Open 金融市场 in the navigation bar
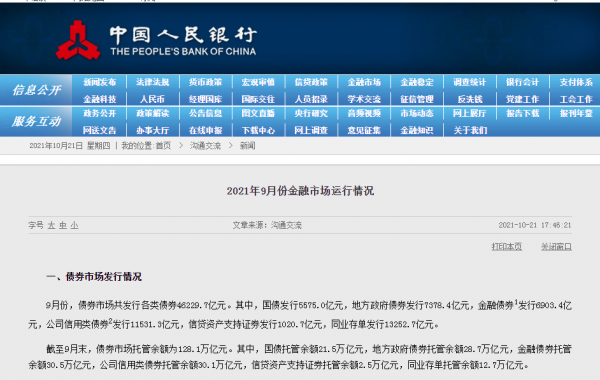600x380 pixels. [364, 82]
